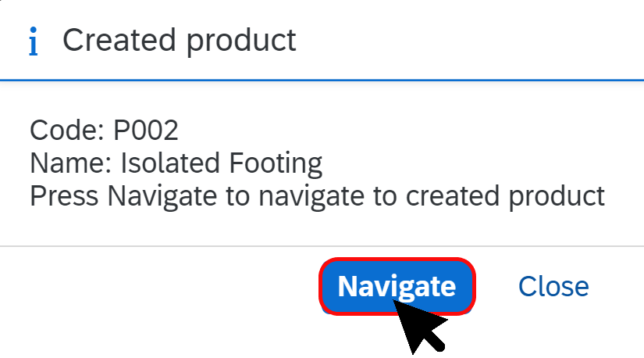The width and height of the screenshot is (644, 358).
Task: Click the word product in dialog title
Action: [241, 41]
